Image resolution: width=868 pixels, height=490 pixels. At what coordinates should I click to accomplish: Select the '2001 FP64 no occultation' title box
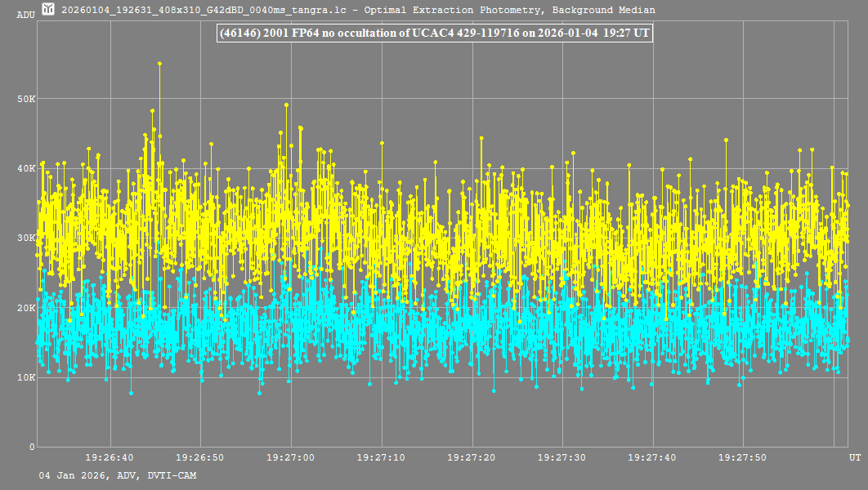[x=433, y=33]
